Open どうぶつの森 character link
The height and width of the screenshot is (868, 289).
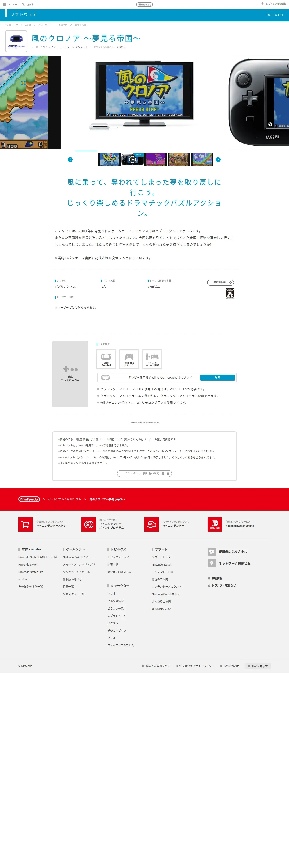pyautogui.click(x=115, y=609)
